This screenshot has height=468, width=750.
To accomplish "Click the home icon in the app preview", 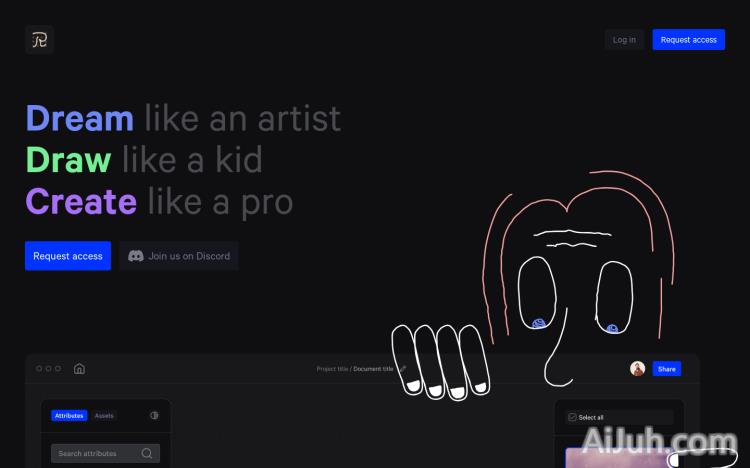I will (x=79, y=368).
